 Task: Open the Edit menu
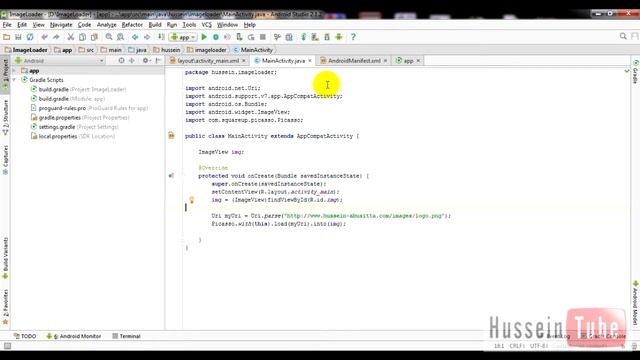coord(22,25)
